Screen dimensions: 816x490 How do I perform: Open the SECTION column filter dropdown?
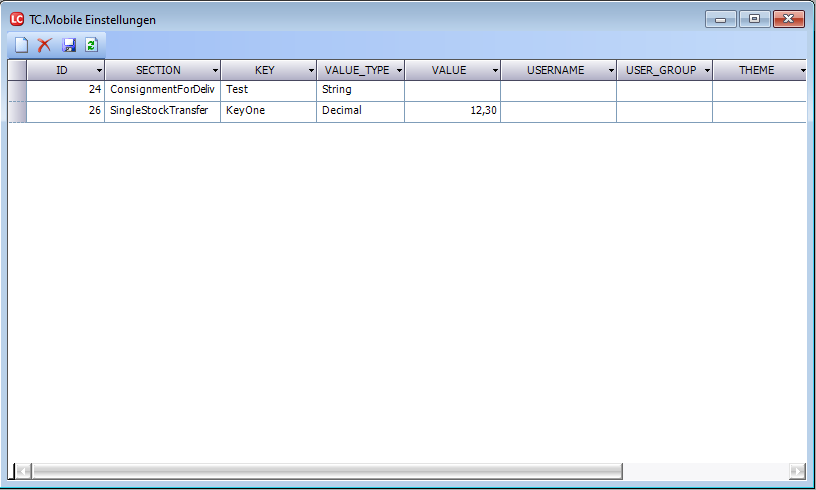[x=214, y=71]
